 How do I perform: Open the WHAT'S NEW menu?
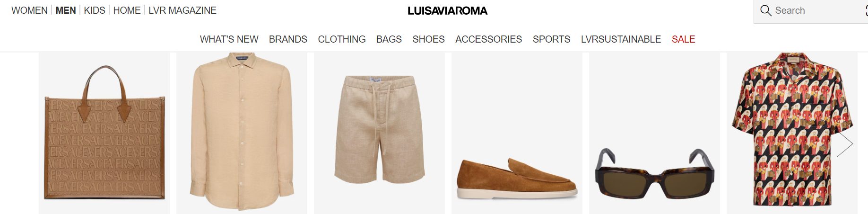point(229,39)
